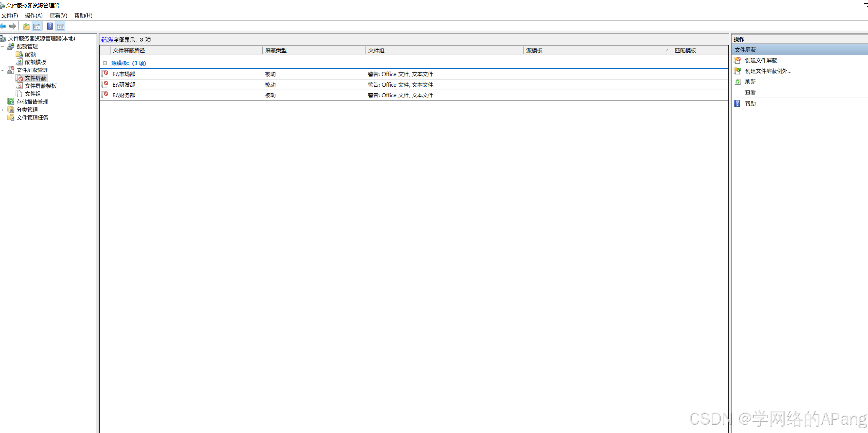Select 文件屏蔽模板 in the tree
Viewport: 868px width, 433px height.
coord(40,86)
